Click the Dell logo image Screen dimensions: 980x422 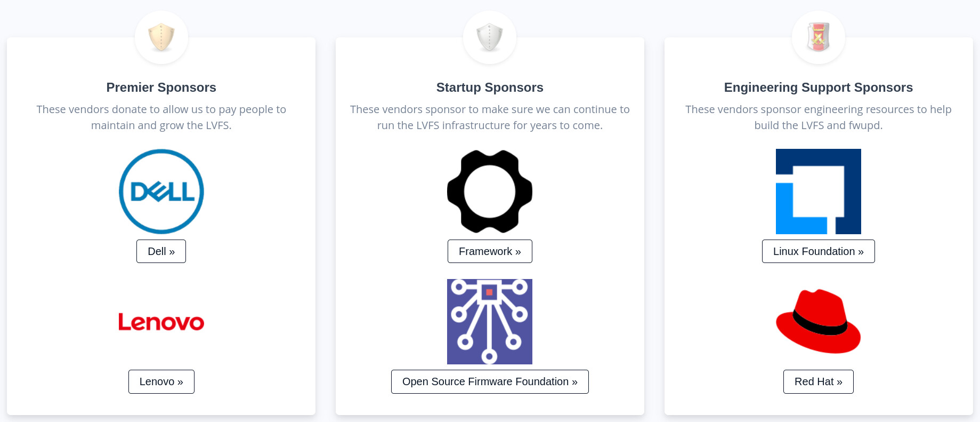tap(161, 192)
